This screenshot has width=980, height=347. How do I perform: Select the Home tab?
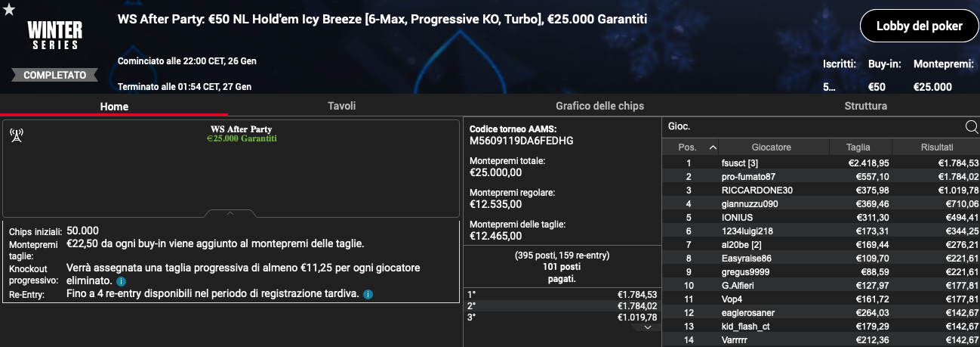click(x=115, y=107)
